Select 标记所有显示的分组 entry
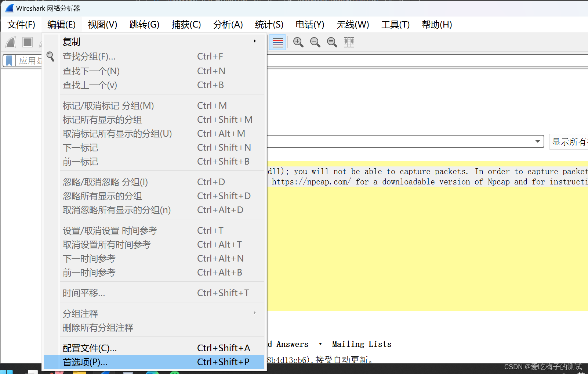The height and width of the screenshot is (374, 588). 154,119
